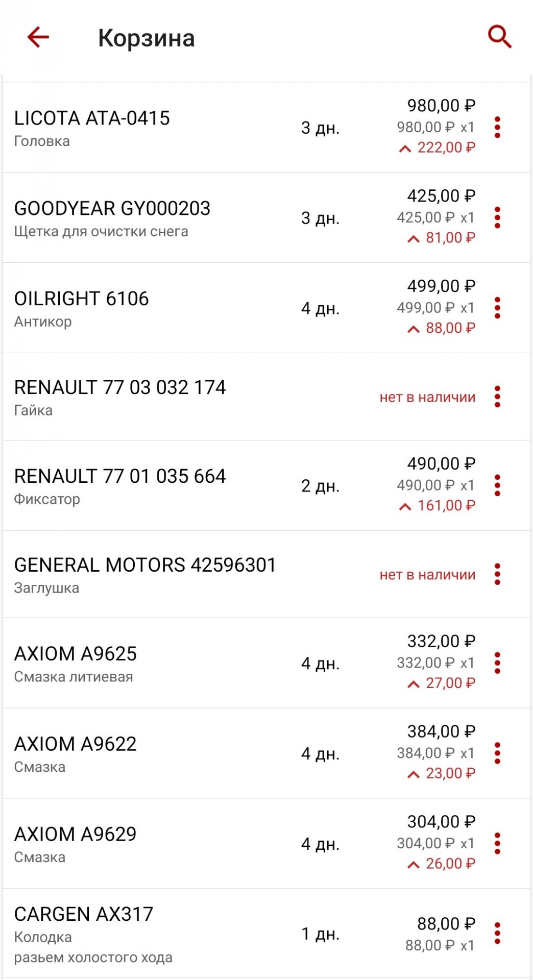Expand the 161,00 ₽ price increase chevron

click(x=405, y=507)
